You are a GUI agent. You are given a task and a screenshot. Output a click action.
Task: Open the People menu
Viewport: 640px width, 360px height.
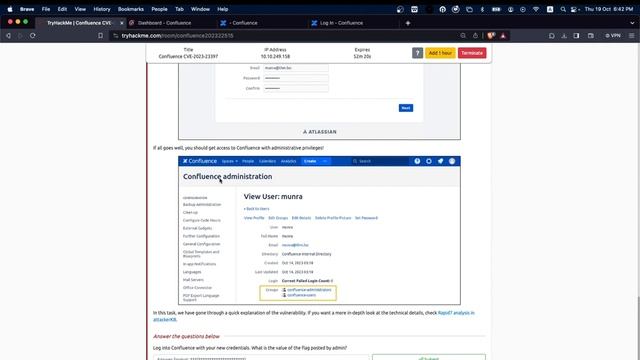coord(159,9)
